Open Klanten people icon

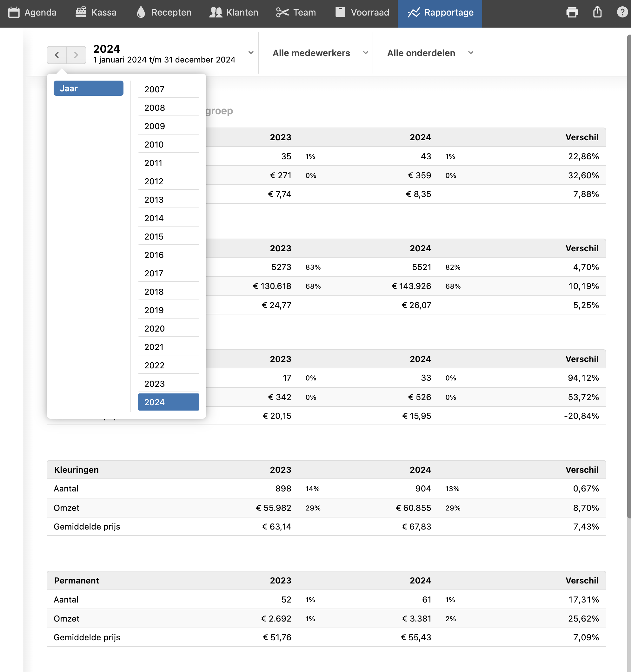[x=216, y=12]
